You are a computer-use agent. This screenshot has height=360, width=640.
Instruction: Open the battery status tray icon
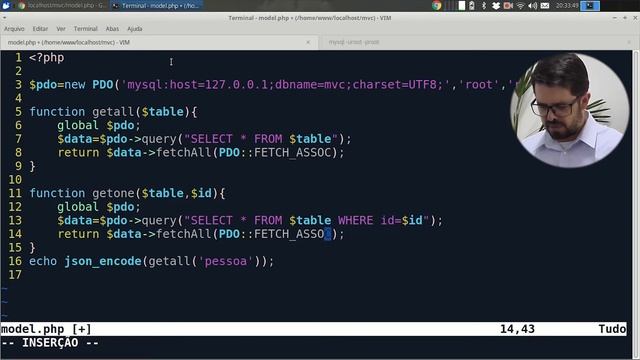(x=472, y=5)
